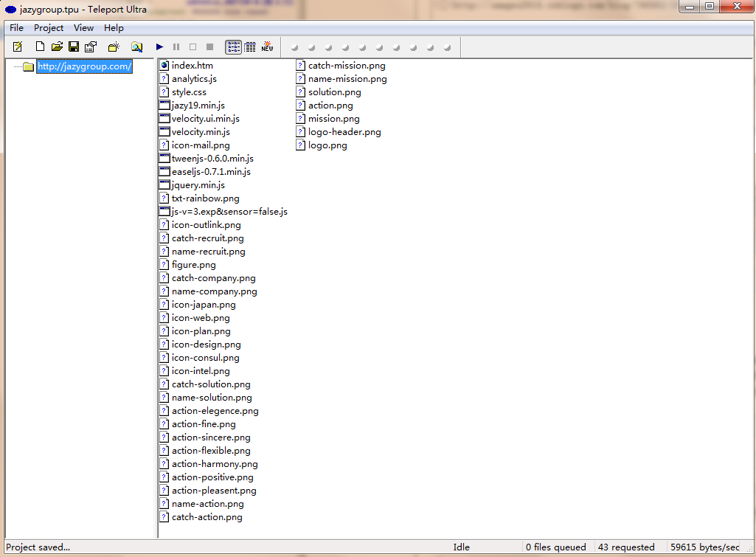Switch to list view mode

pyautogui.click(x=233, y=46)
